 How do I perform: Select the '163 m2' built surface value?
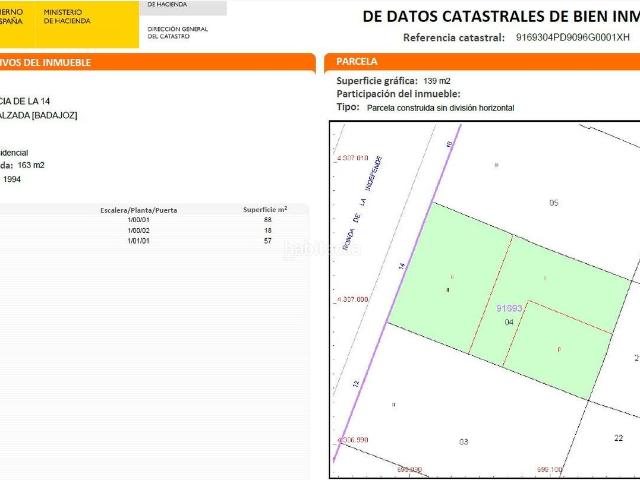[x=31, y=165]
